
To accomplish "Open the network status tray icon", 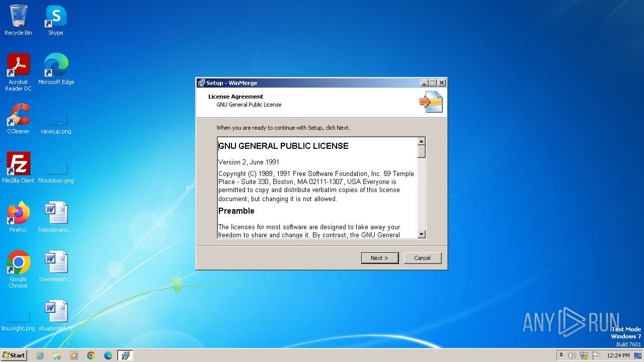I will coord(584,355).
